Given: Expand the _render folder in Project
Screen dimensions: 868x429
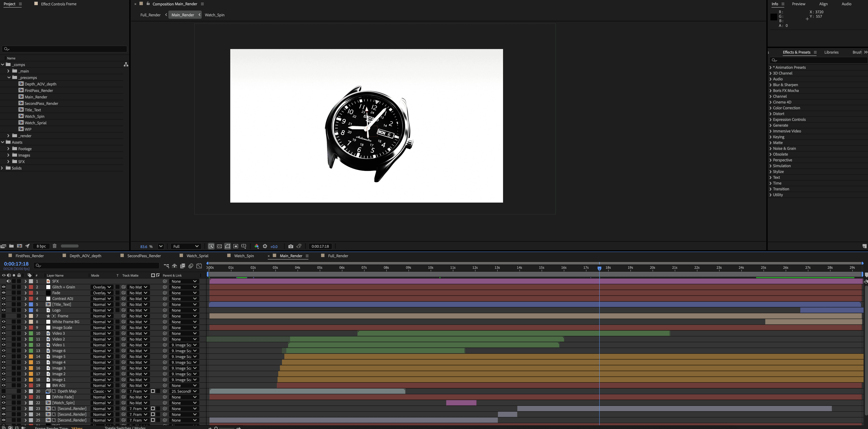Looking at the screenshot, I should (x=9, y=136).
